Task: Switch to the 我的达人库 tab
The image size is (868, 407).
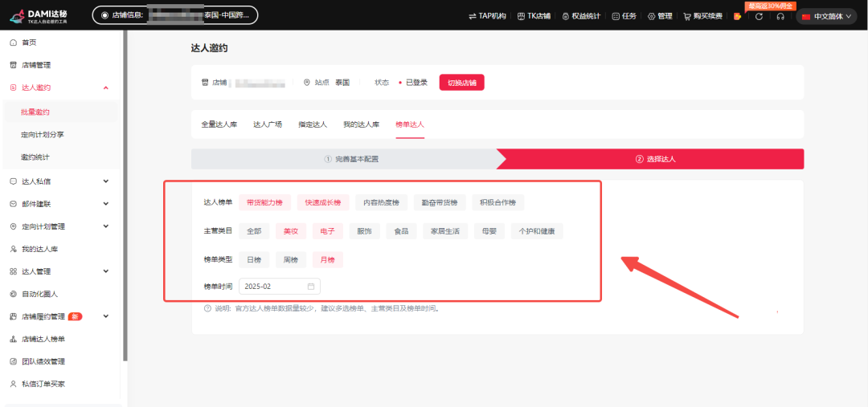Action: click(362, 124)
